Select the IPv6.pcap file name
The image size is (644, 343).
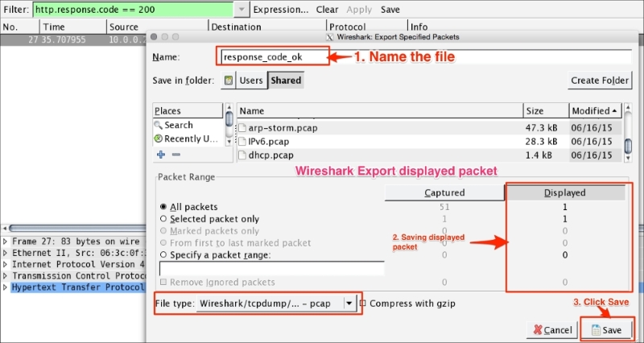tap(269, 142)
